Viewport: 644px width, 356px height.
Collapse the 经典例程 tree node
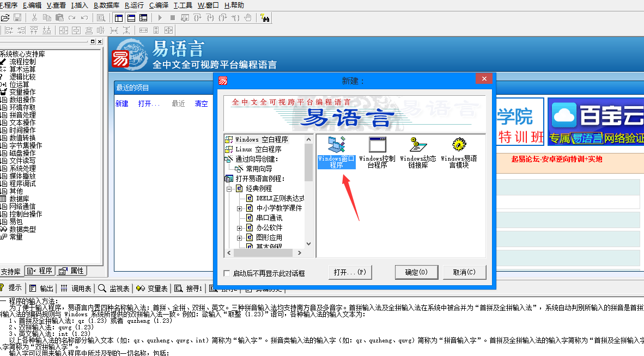229,189
